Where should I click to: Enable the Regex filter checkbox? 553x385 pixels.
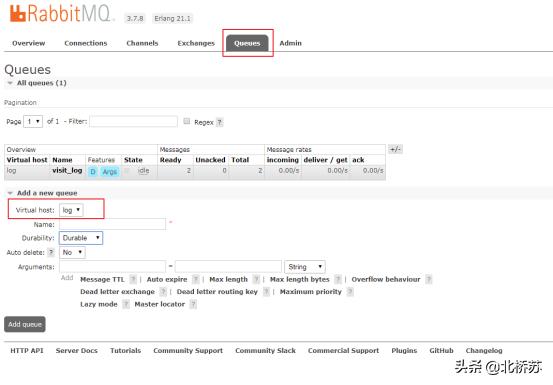(187, 121)
